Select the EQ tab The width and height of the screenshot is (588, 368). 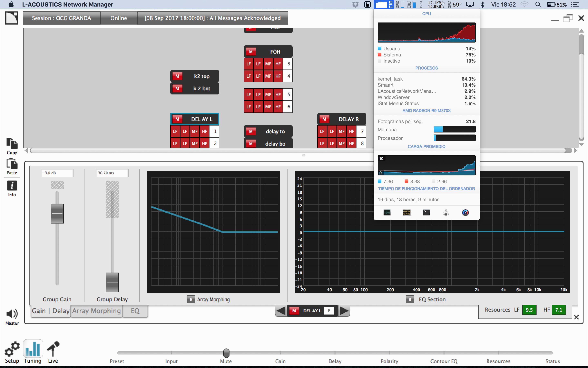(135, 311)
